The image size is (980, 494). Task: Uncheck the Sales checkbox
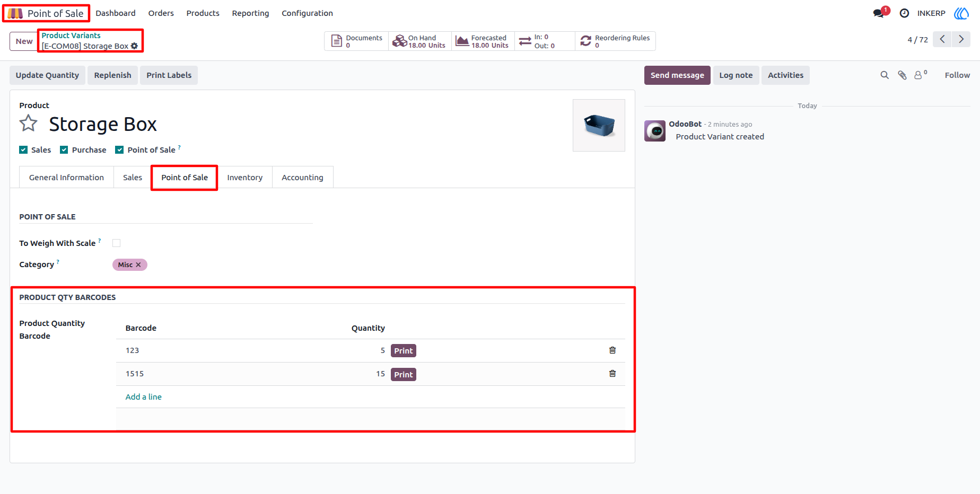pos(23,150)
